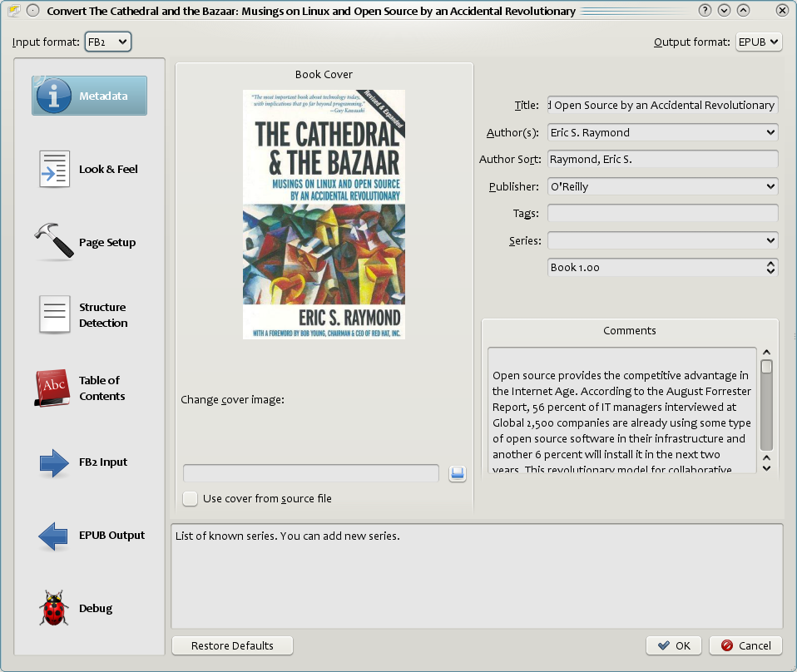Enable using the cover from source file
The image size is (797, 672).
(190, 498)
